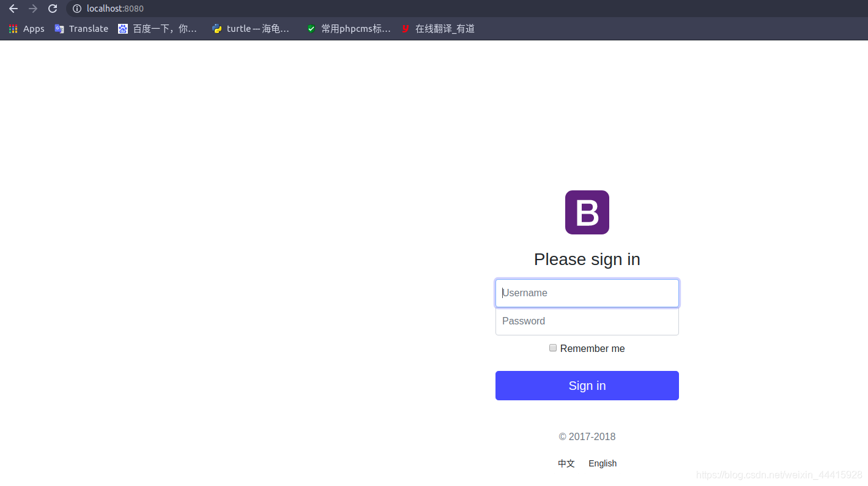The width and height of the screenshot is (868, 486).
Task: Open the 常用phpcms标 bookmark
Action: click(348, 29)
